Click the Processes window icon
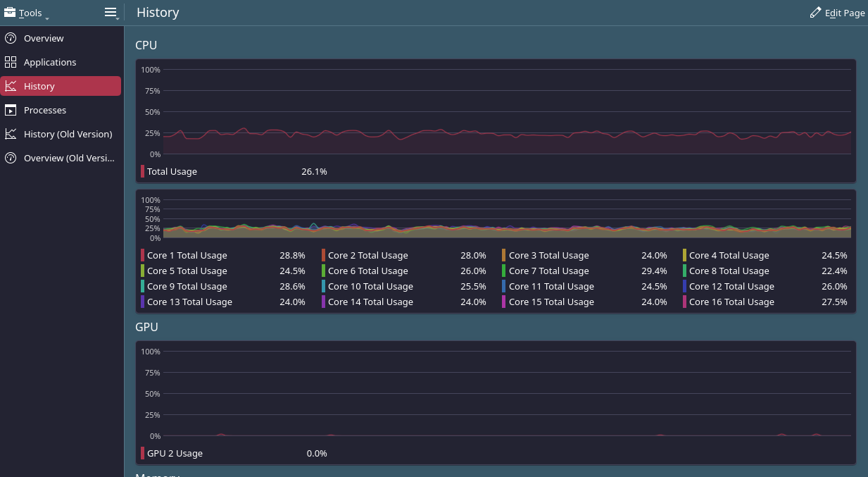 (x=11, y=110)
